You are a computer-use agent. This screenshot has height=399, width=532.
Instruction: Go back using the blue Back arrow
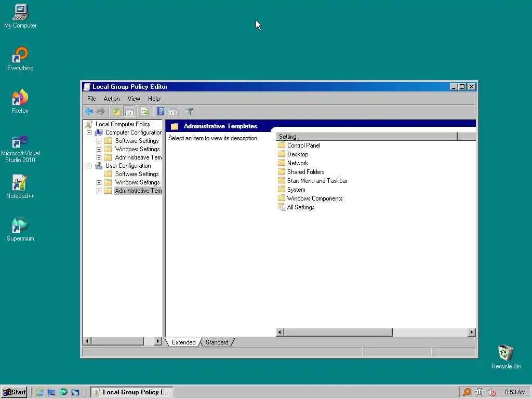point(89,111)
